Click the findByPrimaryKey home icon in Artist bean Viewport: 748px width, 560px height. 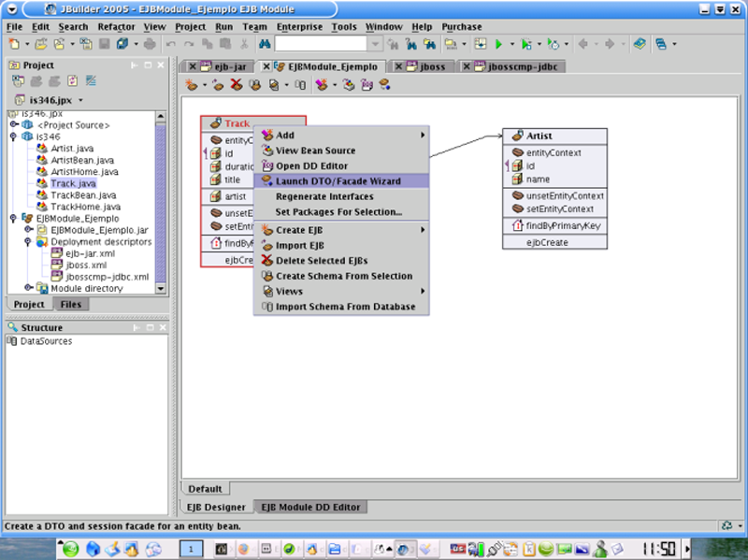[516, 225]
